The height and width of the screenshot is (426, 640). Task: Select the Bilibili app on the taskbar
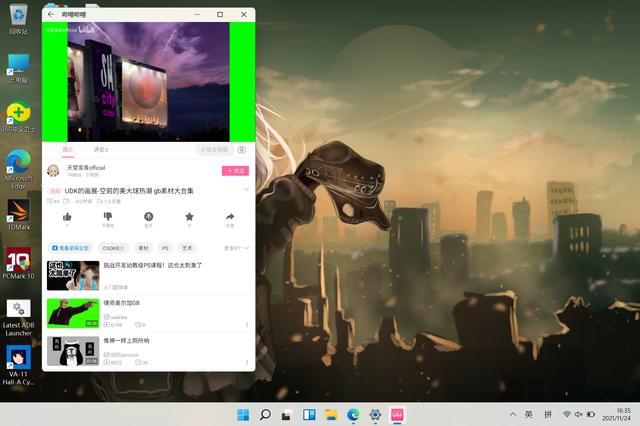[397, 415]
